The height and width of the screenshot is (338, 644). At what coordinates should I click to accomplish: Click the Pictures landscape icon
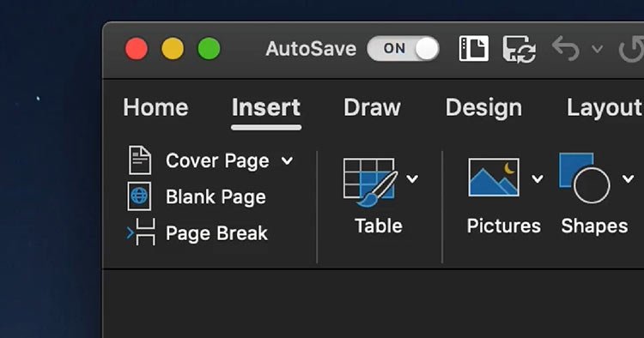click(x=494, y=178)
